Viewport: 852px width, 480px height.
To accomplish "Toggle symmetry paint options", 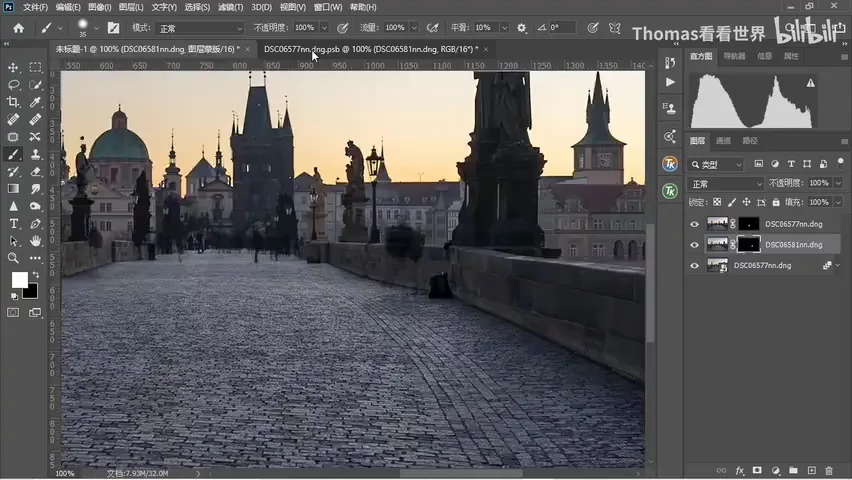I will click(615, 28).
